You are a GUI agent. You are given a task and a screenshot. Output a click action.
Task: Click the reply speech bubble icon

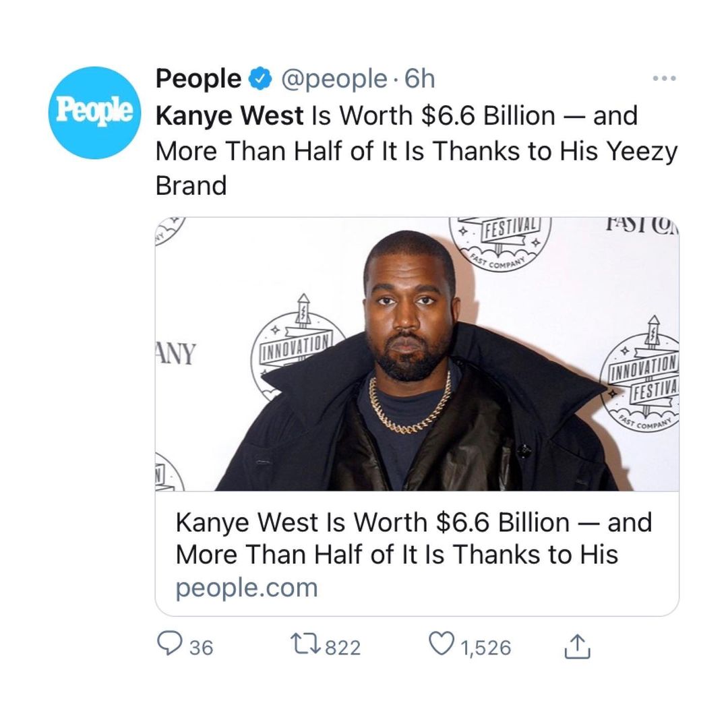pyautogui.click(x=167, y=646)
